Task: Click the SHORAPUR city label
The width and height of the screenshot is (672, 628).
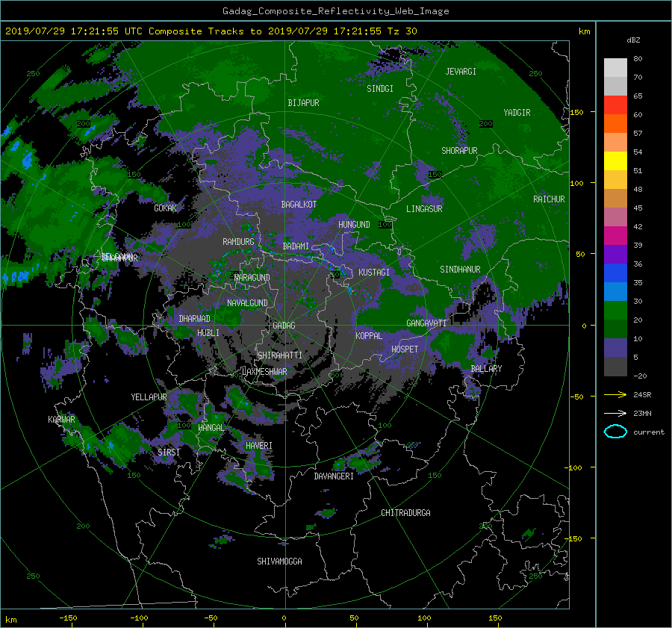Action: click(459, 151)
